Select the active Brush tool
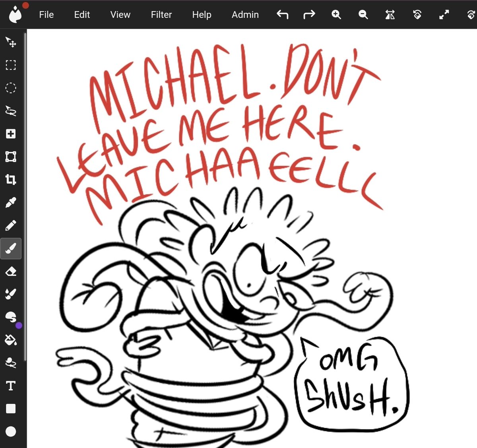The image size is (477, 448). [x=11, y=248]
